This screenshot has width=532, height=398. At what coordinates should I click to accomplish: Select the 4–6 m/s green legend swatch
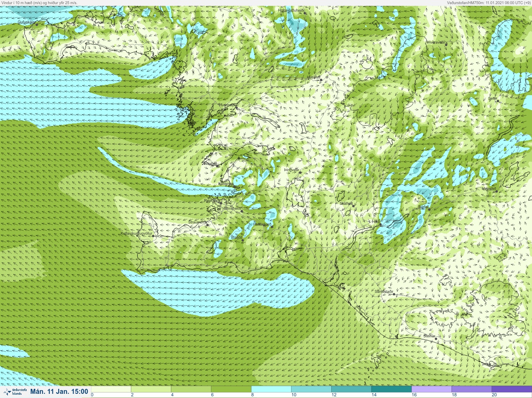click(x=191, y=389)
